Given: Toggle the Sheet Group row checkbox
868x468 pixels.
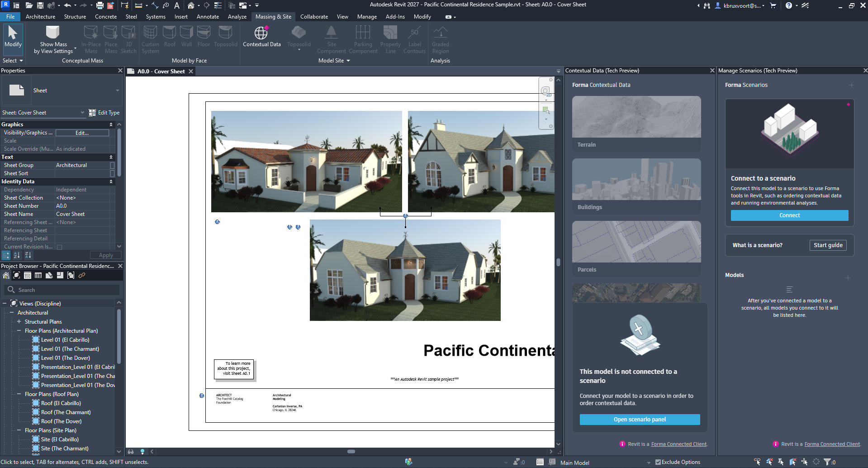Looking at the screenshot, I should [x=113, y=165].
